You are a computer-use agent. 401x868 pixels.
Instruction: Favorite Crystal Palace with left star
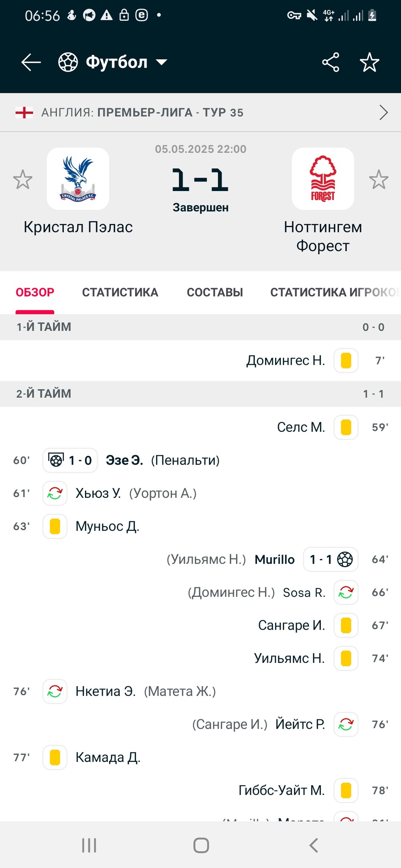(22, 179)
